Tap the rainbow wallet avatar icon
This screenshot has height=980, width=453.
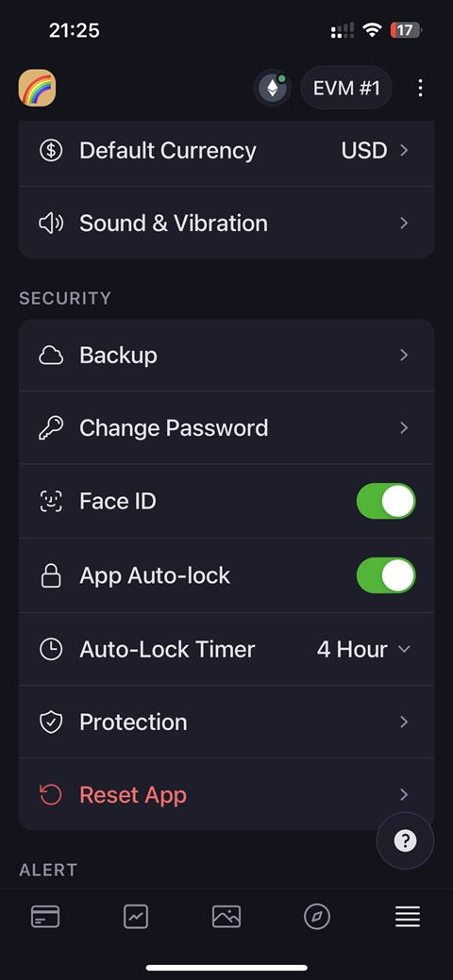37,88
